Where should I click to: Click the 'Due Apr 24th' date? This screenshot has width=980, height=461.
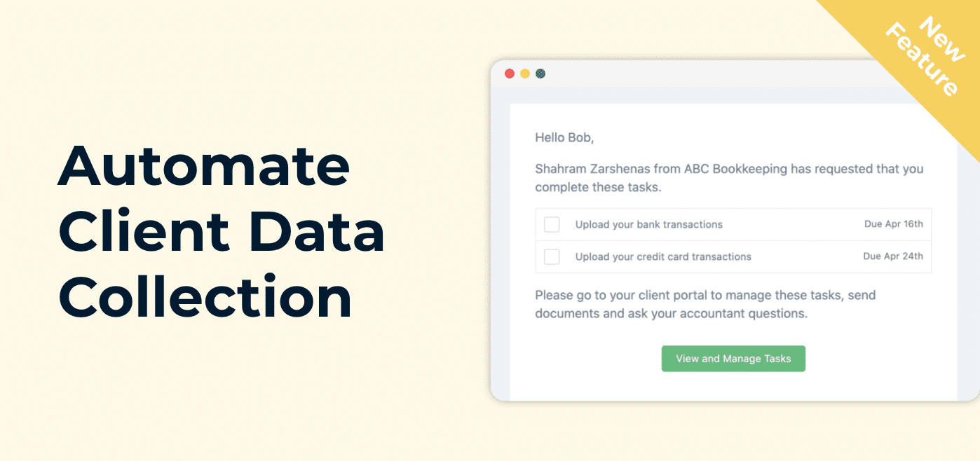pos(893,256)
